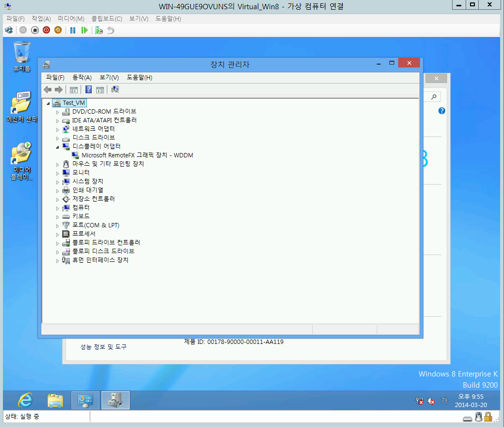Click the network tray icon

(419, 401)
